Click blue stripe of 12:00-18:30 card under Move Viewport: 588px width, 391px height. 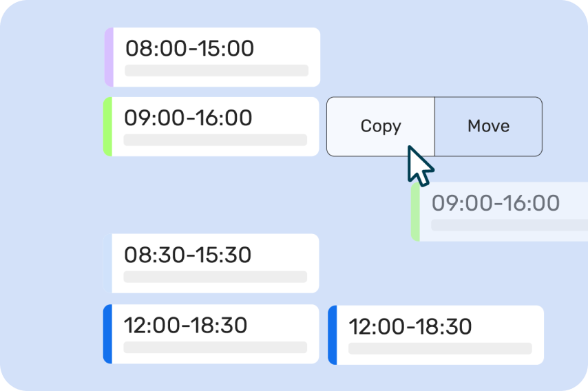tap(333, 335)
